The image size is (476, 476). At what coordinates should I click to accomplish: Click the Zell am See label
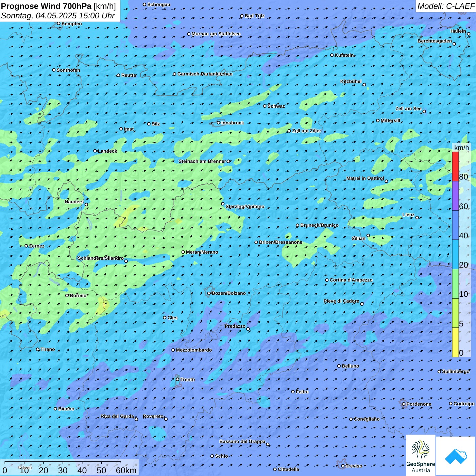click(408, 108)
